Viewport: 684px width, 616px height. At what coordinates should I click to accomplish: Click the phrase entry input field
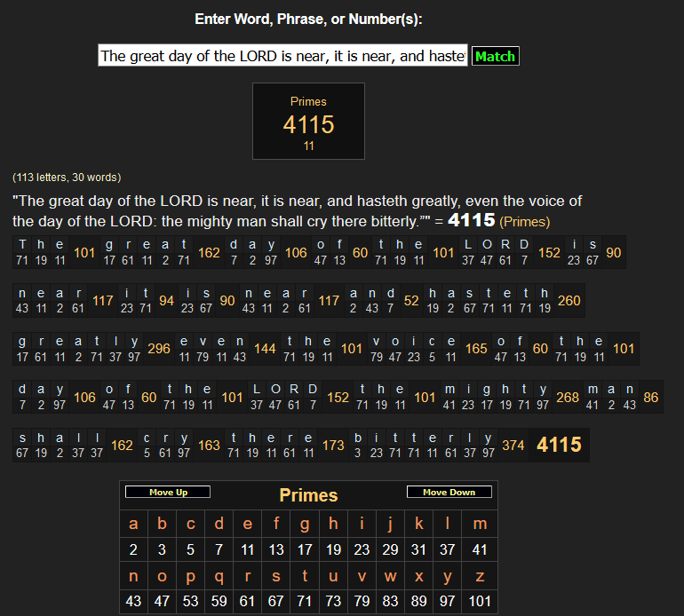[x=282, y=56]
